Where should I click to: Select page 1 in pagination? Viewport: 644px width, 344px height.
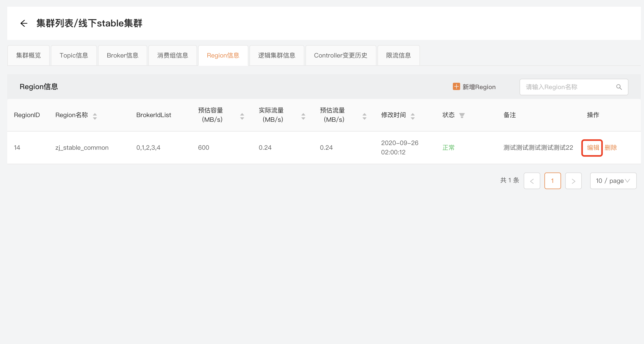tap(552, 181)
